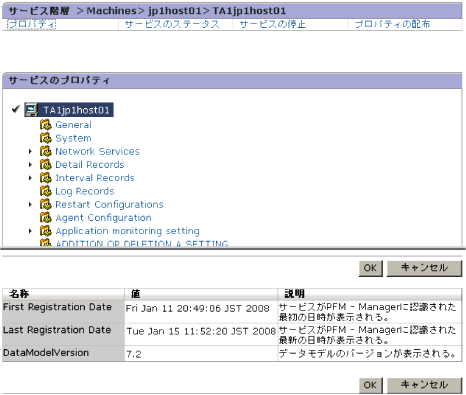Open the プロパティの配布 tab

point(392,24)
